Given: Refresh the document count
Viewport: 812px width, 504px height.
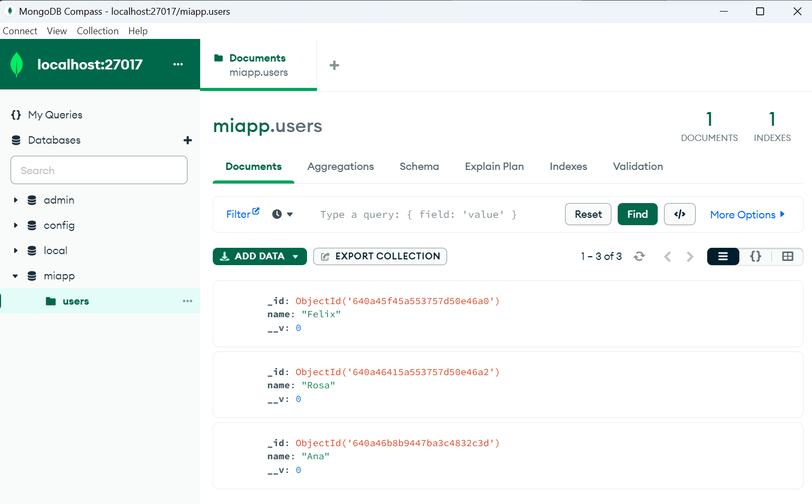Looking at the screenshot, I should pyautogui.click(x=639, y=256).
